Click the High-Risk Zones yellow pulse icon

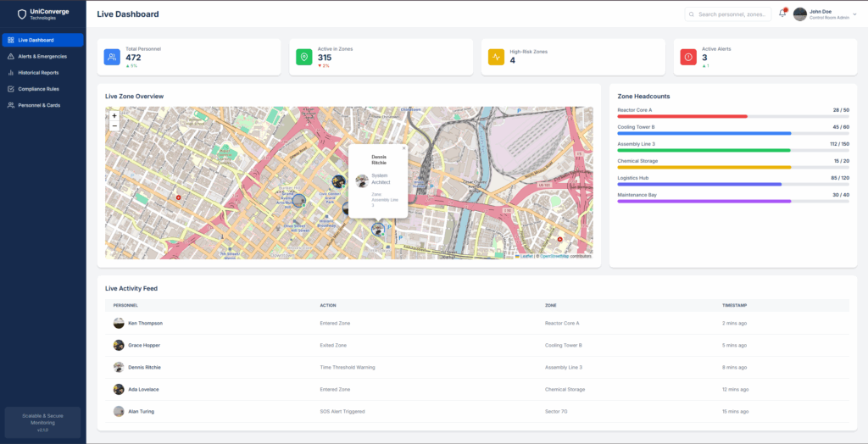pyautogui.click(x=496, y=57)
